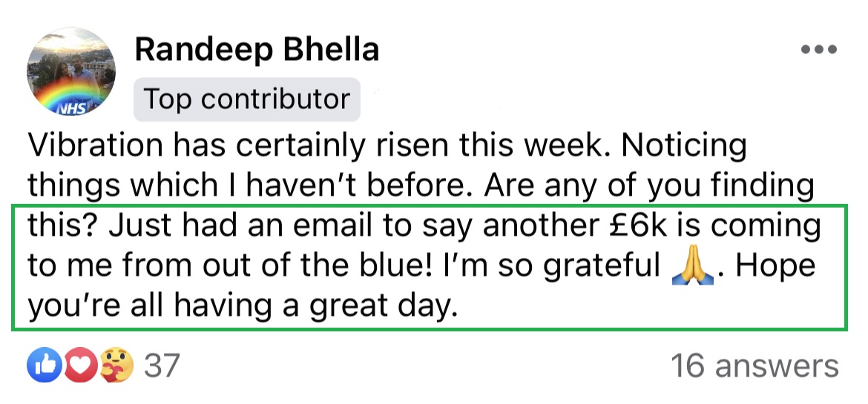The width and height of the screenshot is (868, 404).
Task: Click the red heart Love reaction icon
Action: 81,365
